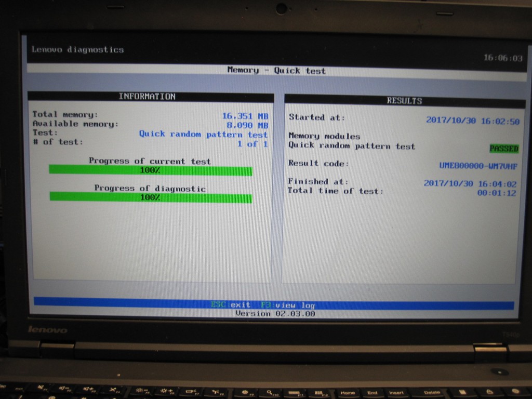Screen dimensions: 532x399
Task: Click the Progress of diagnostic bar
Action: coord(151,197)
